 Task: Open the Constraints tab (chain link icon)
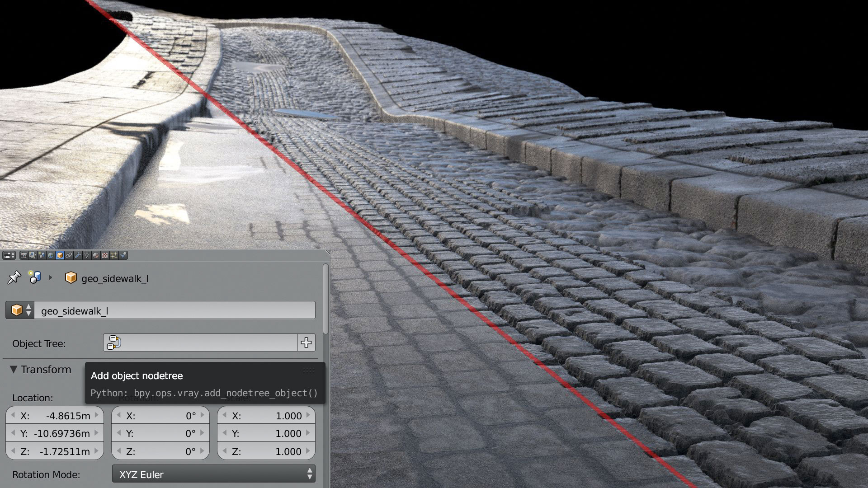pyautogui.click(x=69, y=255)
